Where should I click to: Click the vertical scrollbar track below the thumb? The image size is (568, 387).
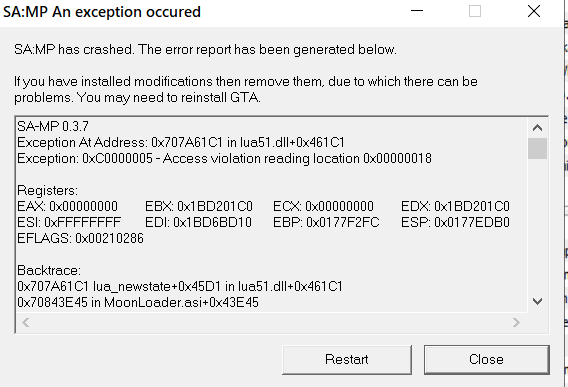click(537, 225)
